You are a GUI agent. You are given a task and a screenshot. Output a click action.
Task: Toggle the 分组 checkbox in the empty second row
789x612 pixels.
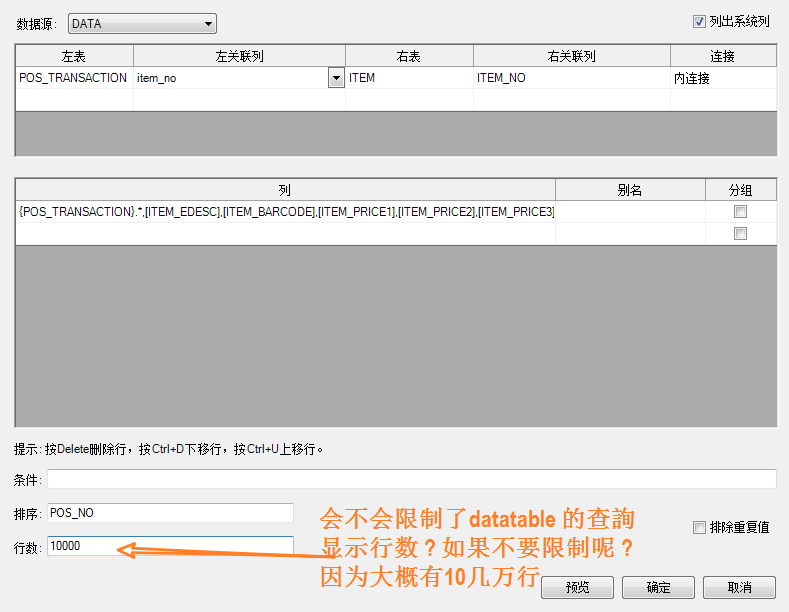(x=740, y=234)
